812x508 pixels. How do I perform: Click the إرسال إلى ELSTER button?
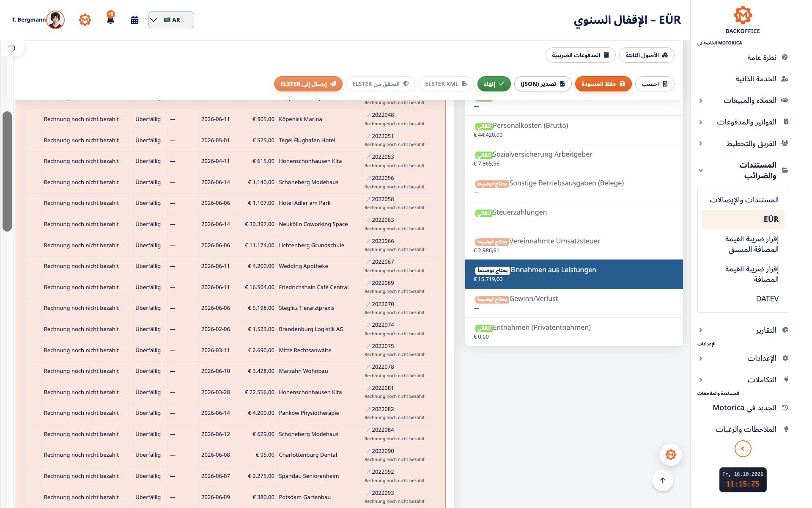[x=308, y=84]
